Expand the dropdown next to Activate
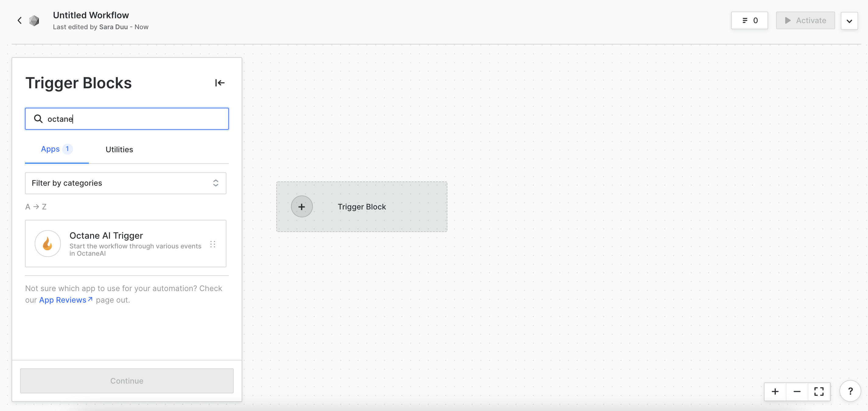This screenshot has width=868, height=411. (x=849, y=21)
